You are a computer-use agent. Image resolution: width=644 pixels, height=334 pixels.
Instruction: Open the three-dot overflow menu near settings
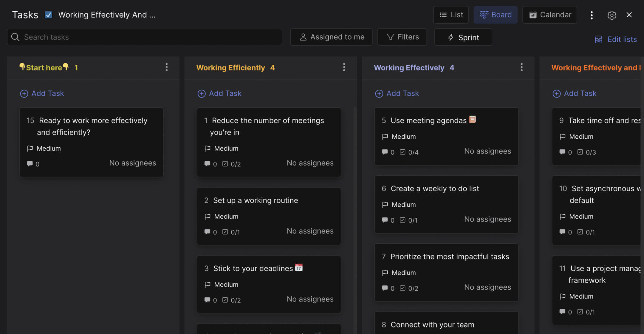592,15
